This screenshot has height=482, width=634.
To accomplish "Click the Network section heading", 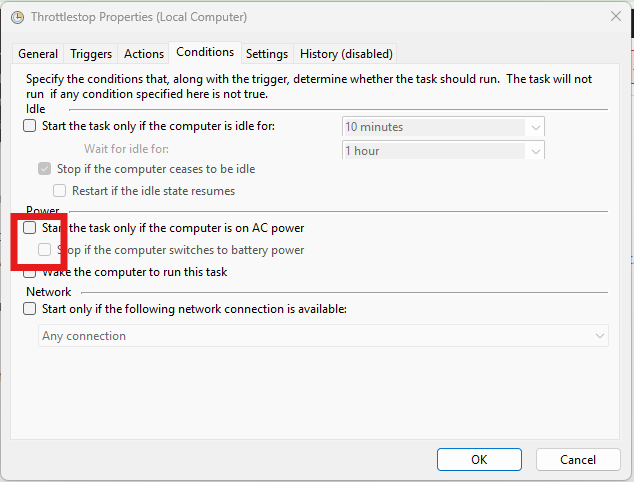I will click(x=49, y=292).
